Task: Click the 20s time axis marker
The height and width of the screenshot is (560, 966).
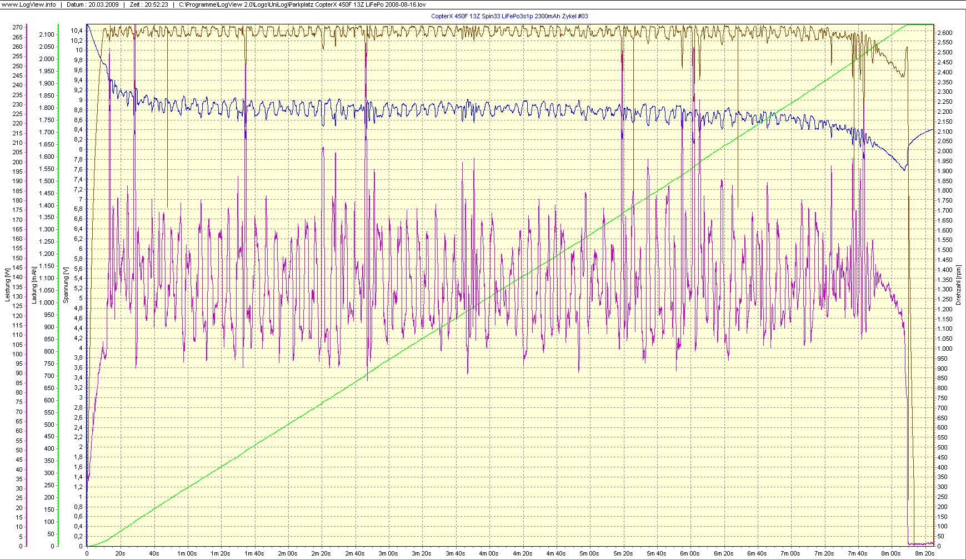Action: (x=120, y=553)
